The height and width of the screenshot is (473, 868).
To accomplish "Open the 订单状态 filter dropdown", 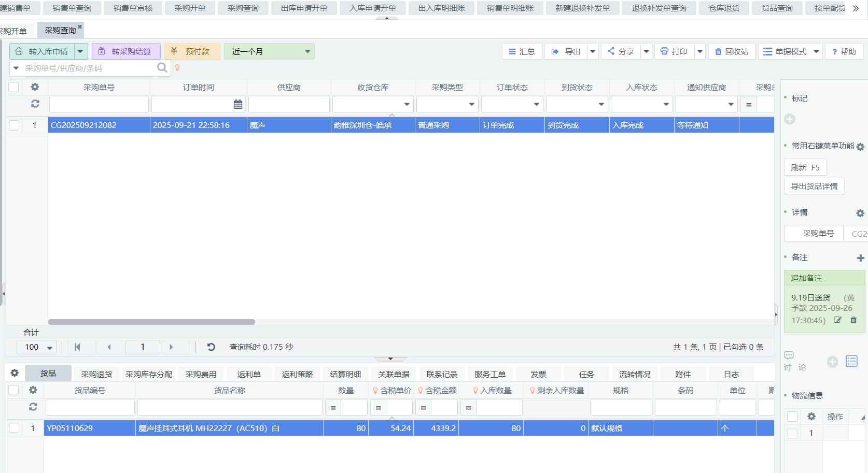I will (536, 104).
